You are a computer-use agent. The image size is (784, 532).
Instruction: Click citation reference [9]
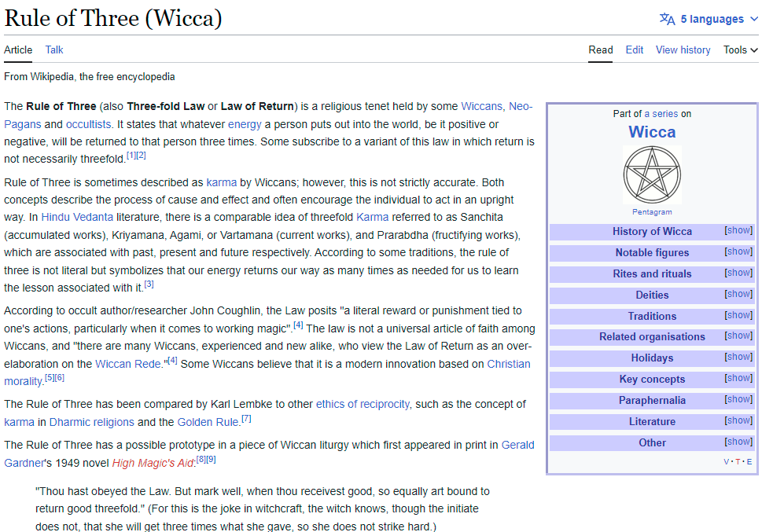point(211,460)
